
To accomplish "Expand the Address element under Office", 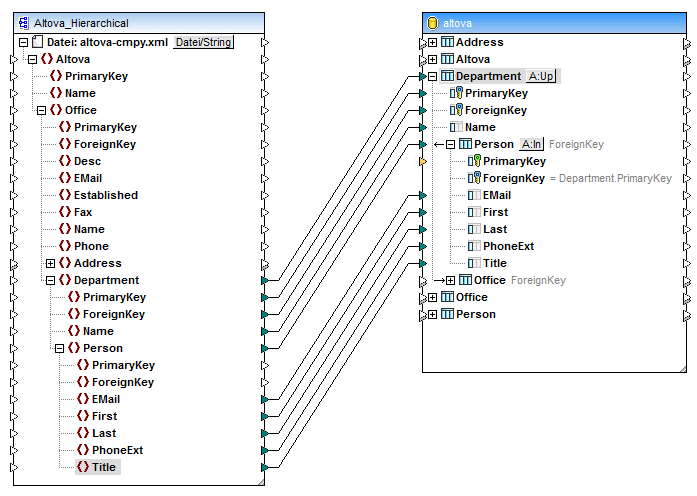I will [x=51, y=264].
